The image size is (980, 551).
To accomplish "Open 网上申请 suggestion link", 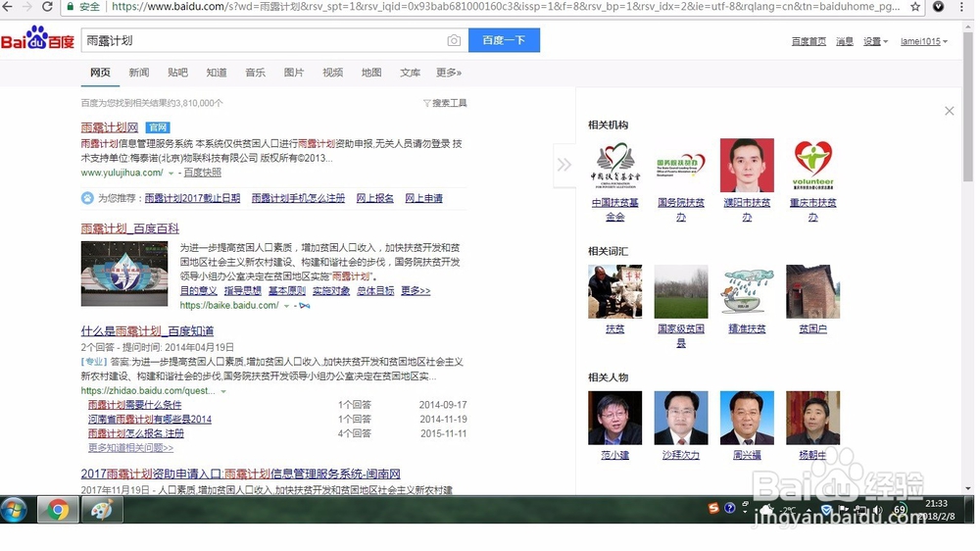I will (423, 198).
